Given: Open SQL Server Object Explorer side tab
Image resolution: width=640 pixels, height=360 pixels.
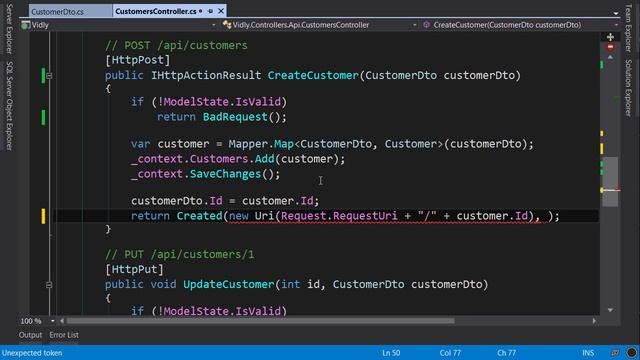Looking at the screenshot, I should tap(9, 106).
